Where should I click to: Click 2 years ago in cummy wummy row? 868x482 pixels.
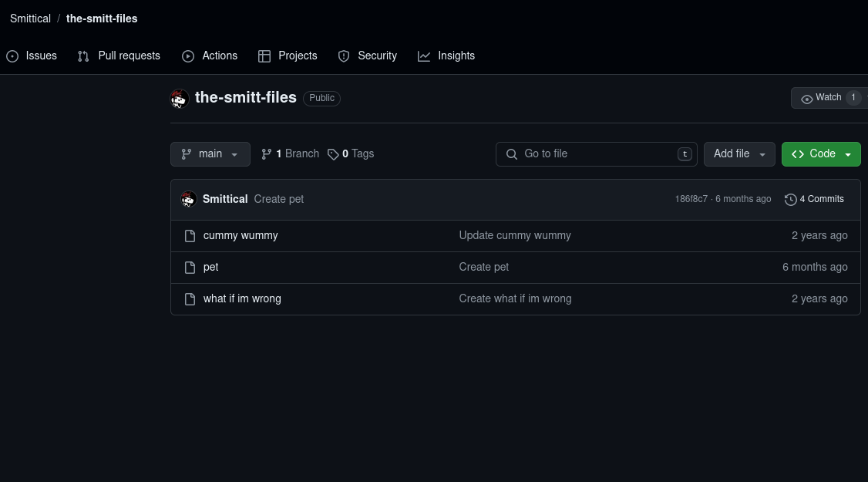pos(819,235)
